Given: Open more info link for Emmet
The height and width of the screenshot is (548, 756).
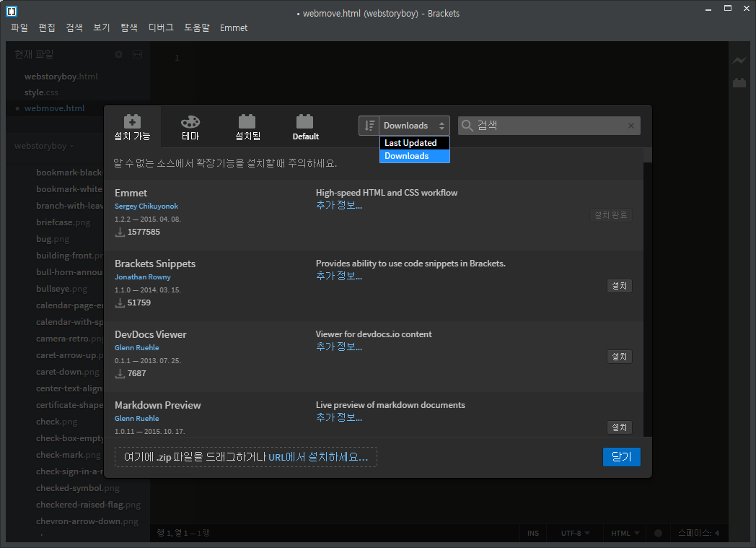Looking at the screenshot, I should click(339, 205).
